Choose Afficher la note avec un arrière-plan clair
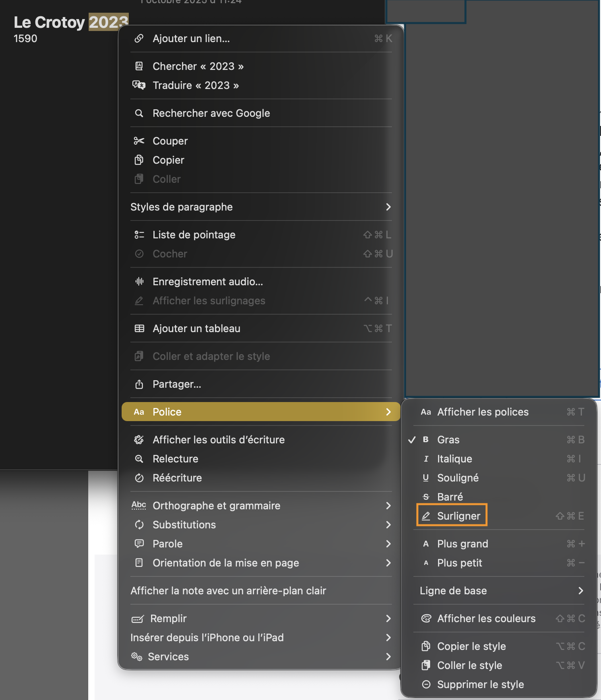Screen dimensions: 601x700 228,591
